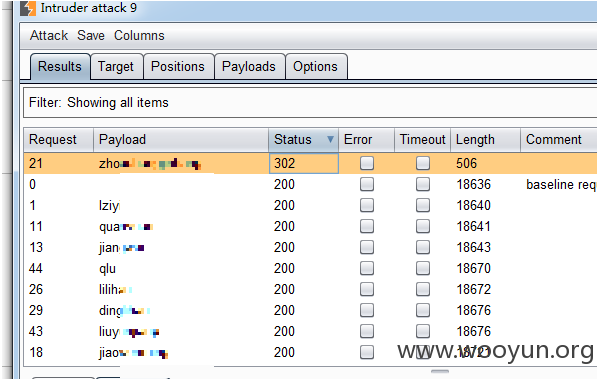Open the Attack menu
Viewport: 603px width, 379px height.
[x=49, y=35]
